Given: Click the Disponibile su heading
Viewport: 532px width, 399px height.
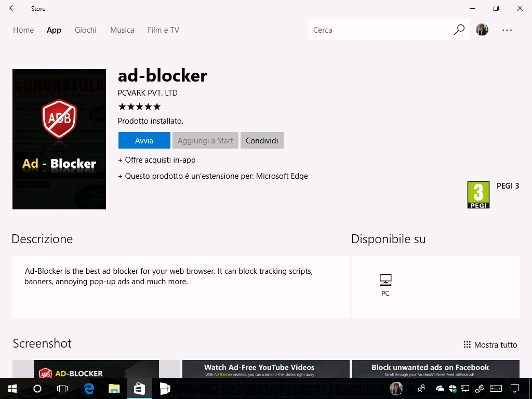Looking at the screenshot, I should tap(388, 239).
